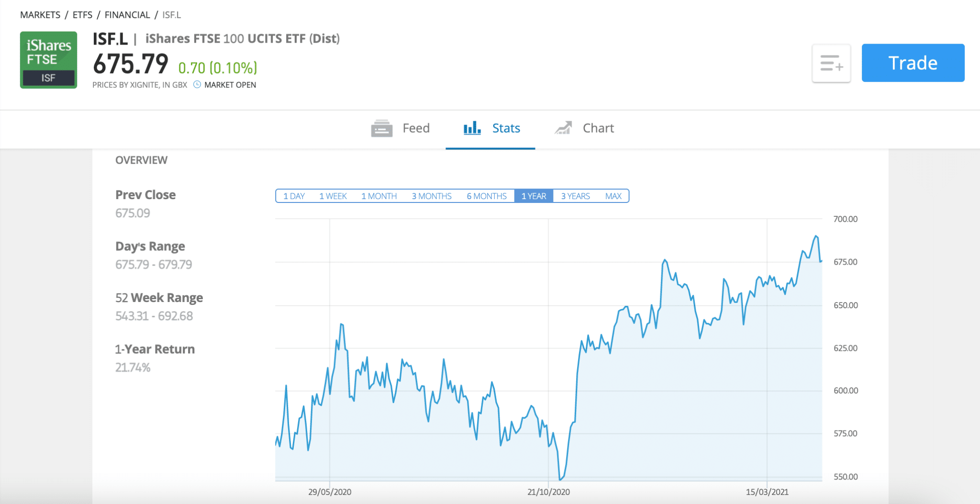Viewport: 980px width, 504px height.
Task: Select the 1 YEAR chart range
Action: click(534, 196)
